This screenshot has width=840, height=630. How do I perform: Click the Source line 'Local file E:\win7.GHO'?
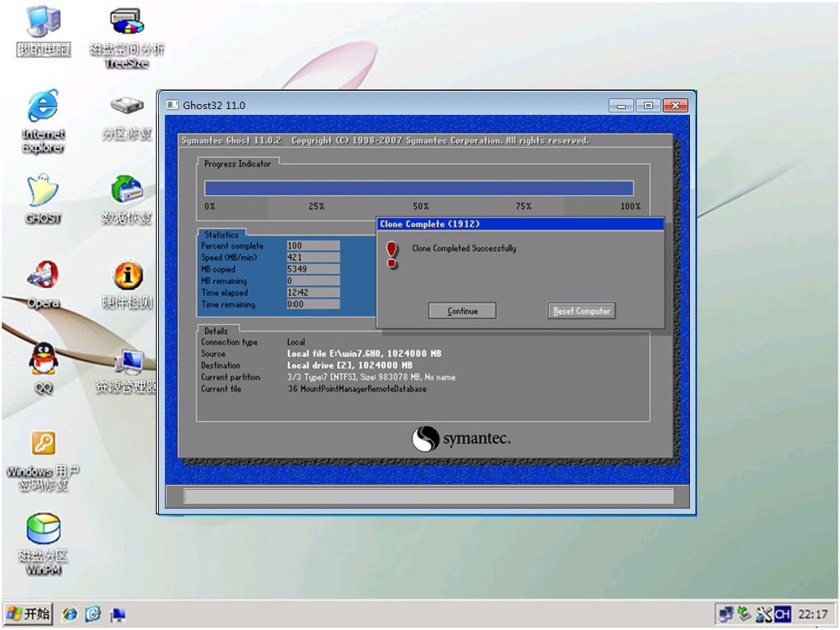(x=364, y=354)
